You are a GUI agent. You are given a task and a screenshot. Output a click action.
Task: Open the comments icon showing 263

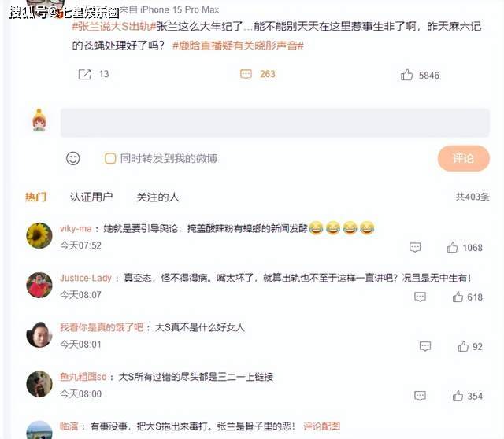(x=246, y=75)
